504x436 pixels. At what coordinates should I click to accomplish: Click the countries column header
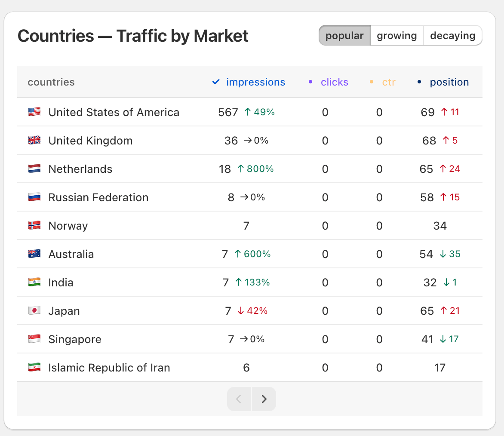(51, 82)
